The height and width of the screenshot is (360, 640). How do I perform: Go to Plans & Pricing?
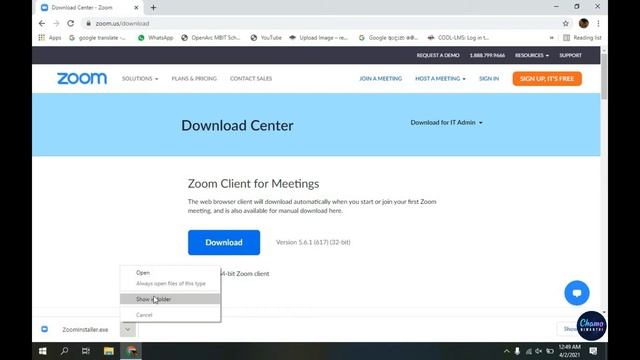pyautogui.click(x=194, y=78)
